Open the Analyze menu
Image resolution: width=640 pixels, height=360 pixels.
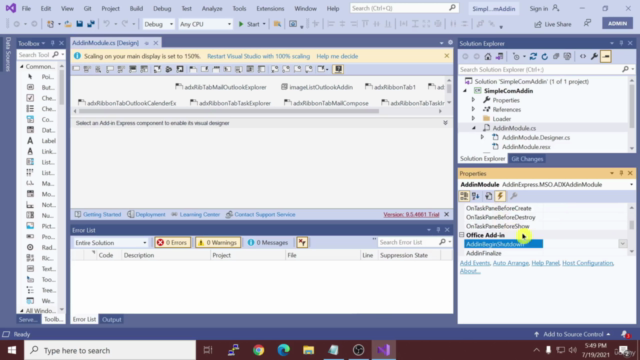[212, 8]
